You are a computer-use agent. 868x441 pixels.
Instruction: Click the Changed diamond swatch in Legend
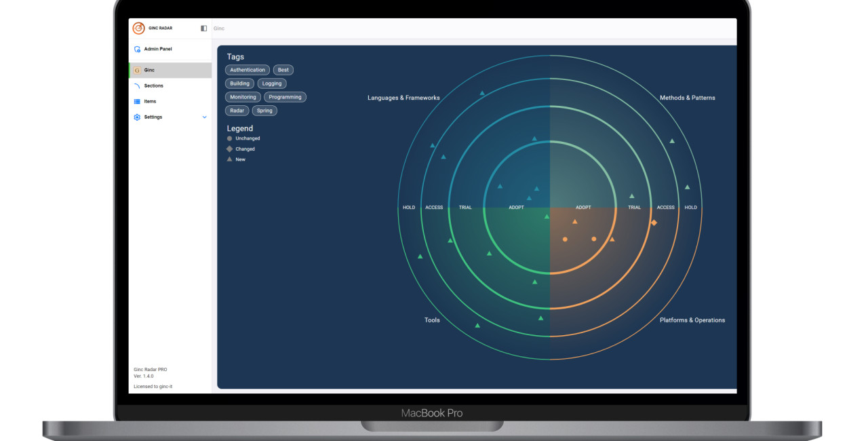pos(229,149)
